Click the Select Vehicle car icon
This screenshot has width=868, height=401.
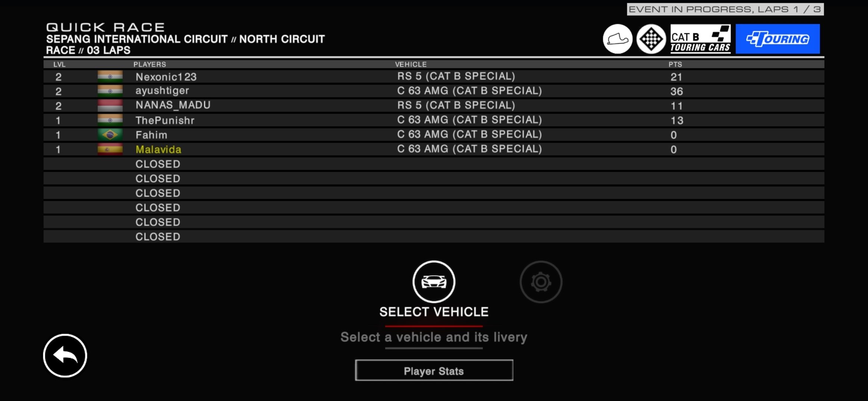point(434,282)
